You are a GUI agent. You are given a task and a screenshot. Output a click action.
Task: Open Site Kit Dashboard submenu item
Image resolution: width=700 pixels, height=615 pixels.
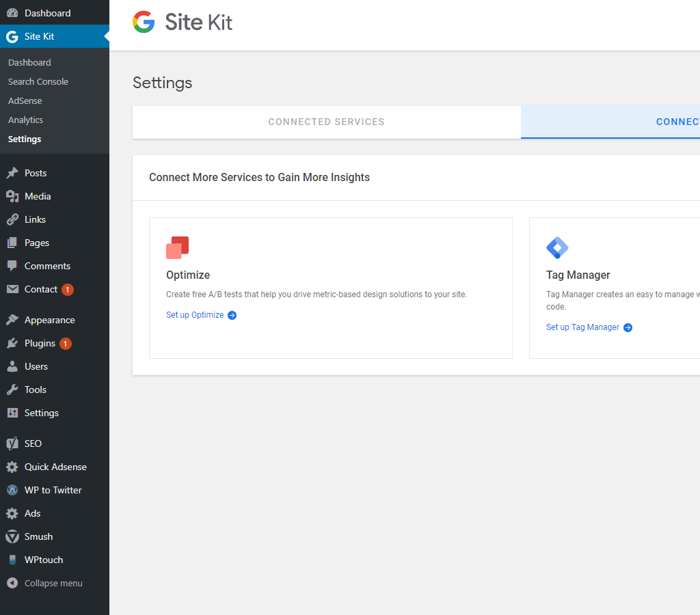point(29,62)
